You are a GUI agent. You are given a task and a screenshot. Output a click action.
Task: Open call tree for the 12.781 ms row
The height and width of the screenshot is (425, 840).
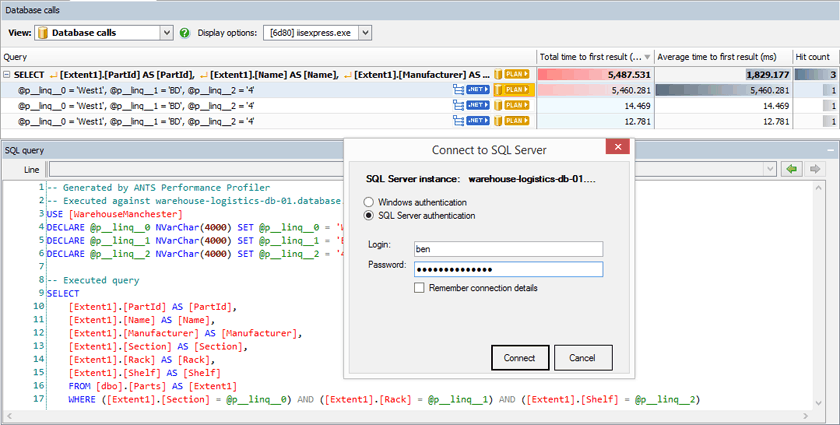(x=458, y=121)
